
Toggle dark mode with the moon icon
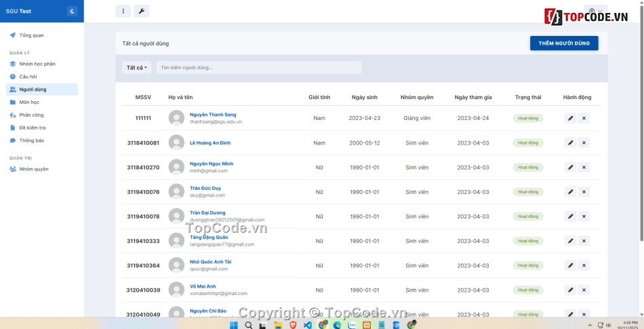73,11
